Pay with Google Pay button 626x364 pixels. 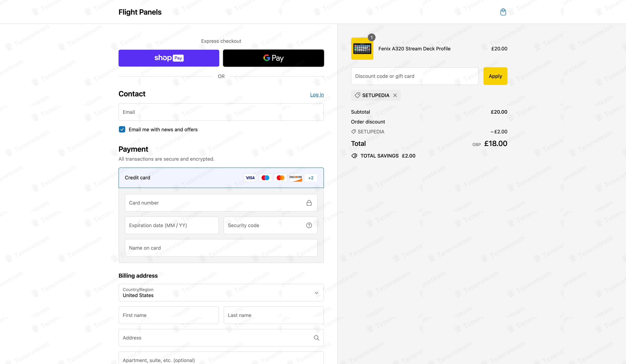pos(273,58)
